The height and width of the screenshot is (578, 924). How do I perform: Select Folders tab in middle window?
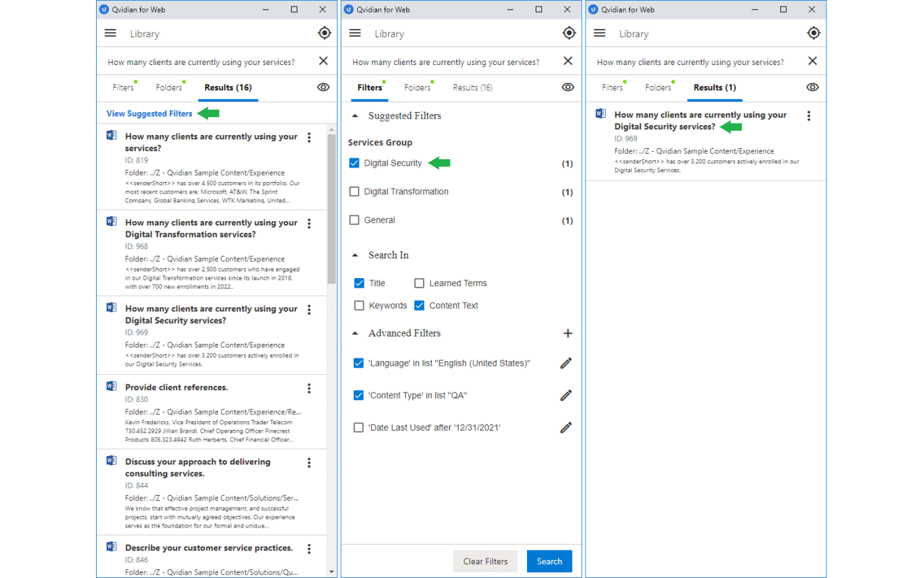[417, 87]
